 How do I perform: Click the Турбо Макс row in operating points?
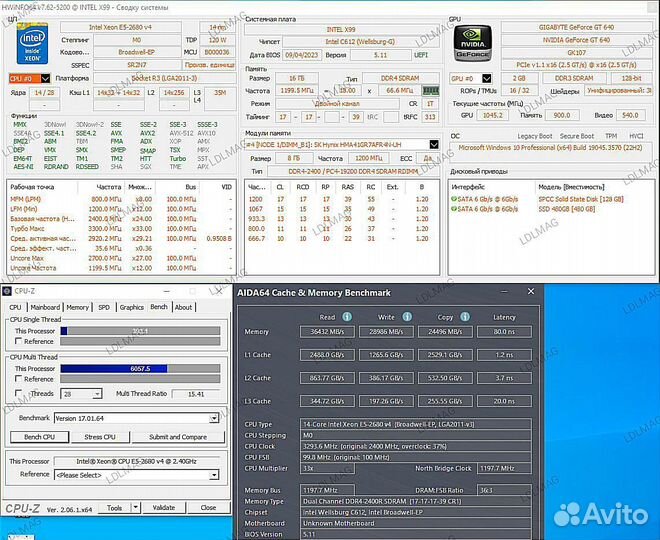click(121, 229)
